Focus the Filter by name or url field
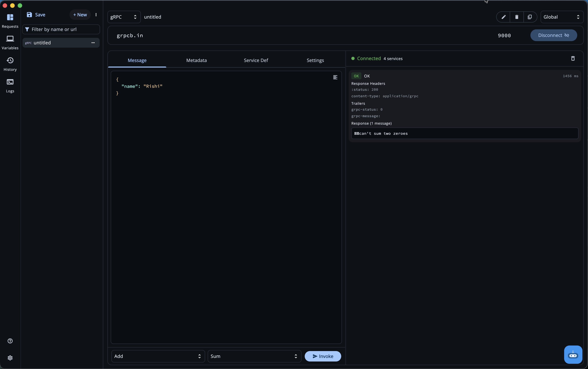The width and height of the screenshot is (588, 369). (61, 29)
